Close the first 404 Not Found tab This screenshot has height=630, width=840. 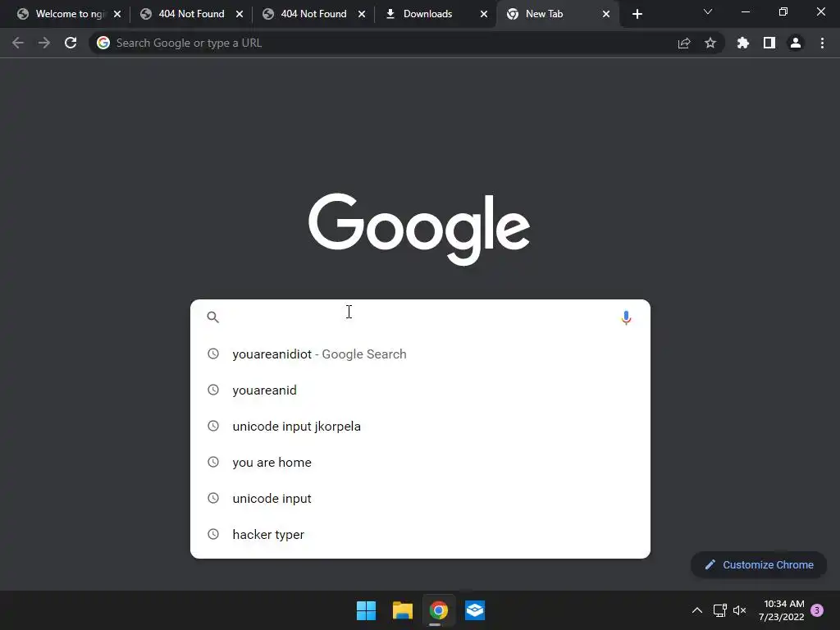pyautogui.click(x=240, y=14)
